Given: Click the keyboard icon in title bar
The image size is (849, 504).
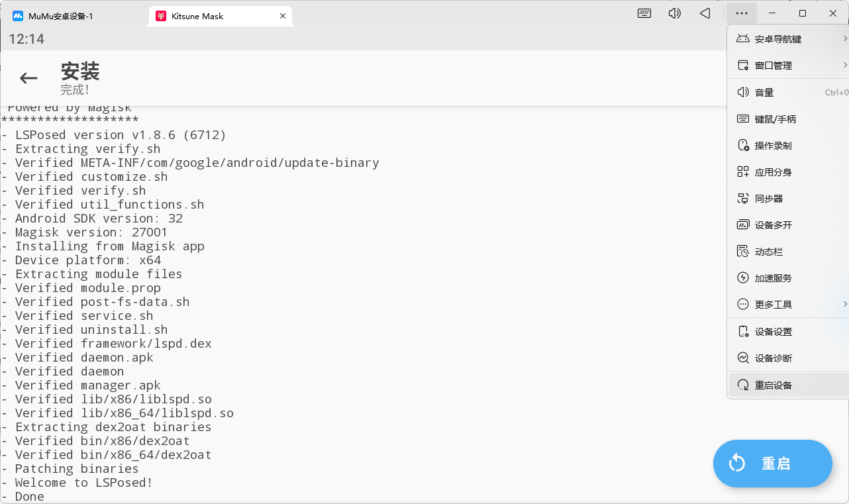Looking at the screenshot, I should click(x=644, y=13).
